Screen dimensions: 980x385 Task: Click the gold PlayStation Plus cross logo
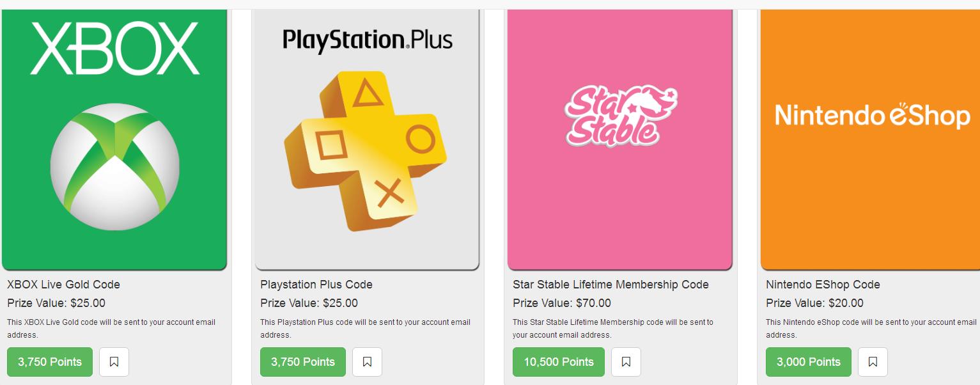(x=366, y=150)
